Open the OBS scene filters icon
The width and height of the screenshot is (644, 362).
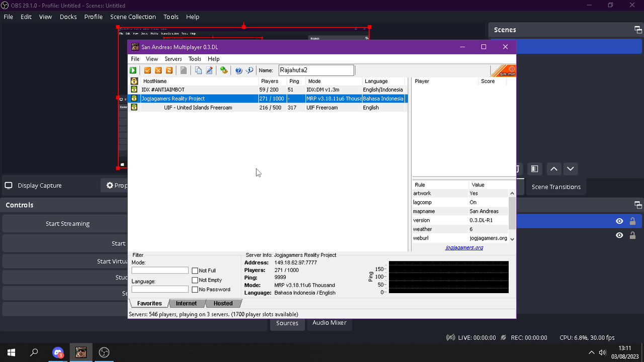point(534,169)
